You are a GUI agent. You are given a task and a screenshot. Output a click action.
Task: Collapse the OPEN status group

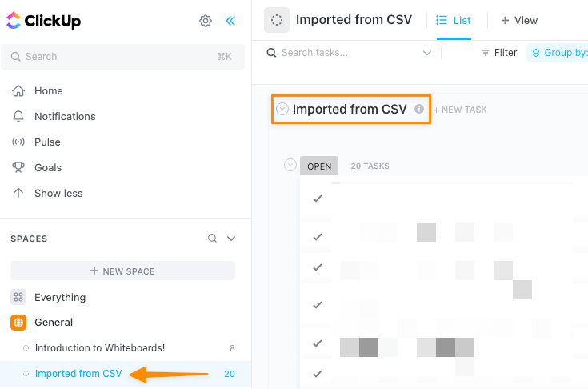click(x=290, y=165)
